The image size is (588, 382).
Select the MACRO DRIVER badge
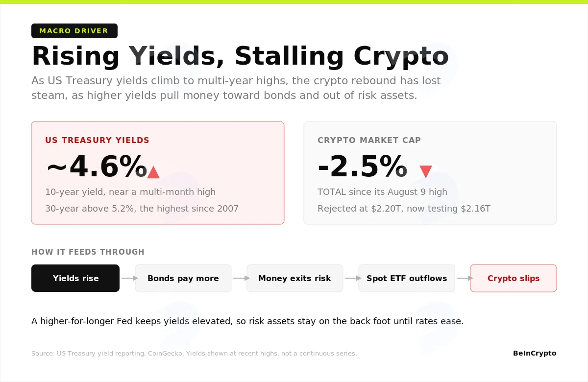point(74,31)
